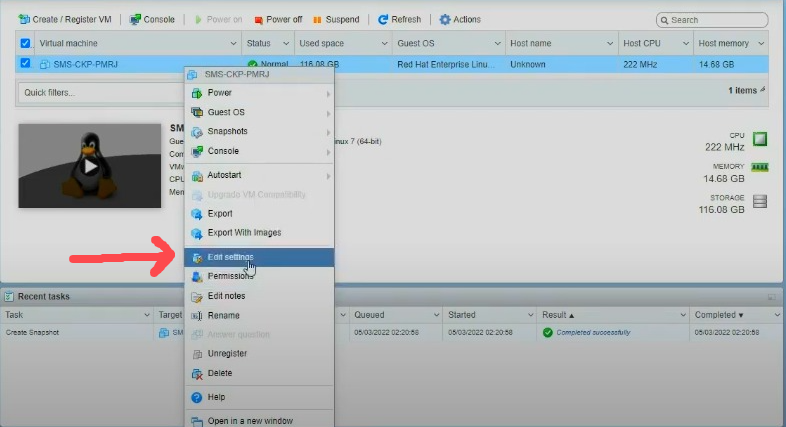Toggle the select-all checkbox in header

pos(25,43)
